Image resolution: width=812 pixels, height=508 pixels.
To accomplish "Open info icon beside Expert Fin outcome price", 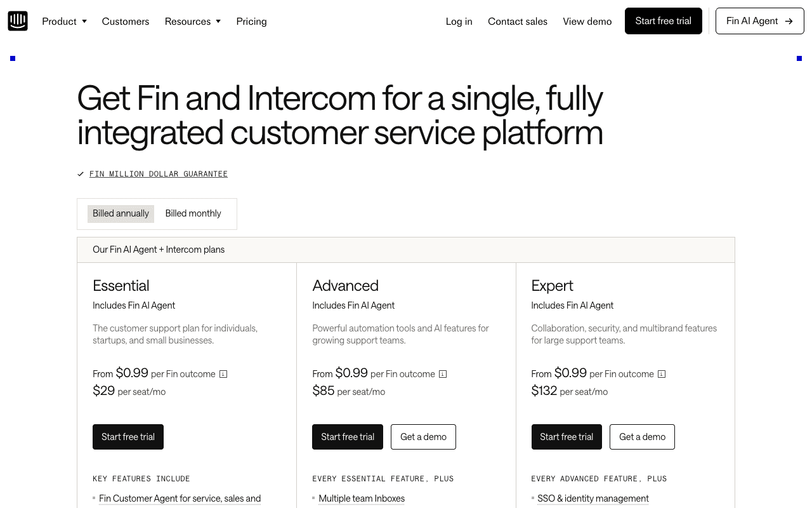I will click(662, 374).
